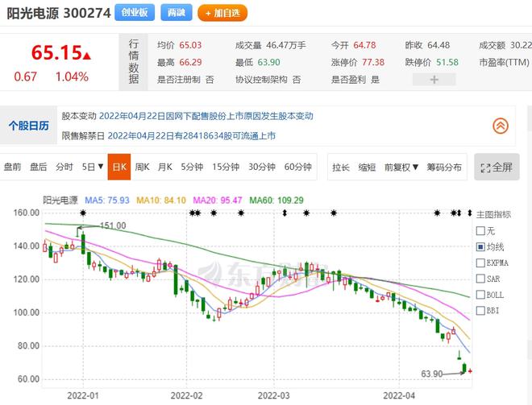Check the EXPMA indicator option
The height and width of the screenshot is (405, 532).
click(x=480, y=262)
